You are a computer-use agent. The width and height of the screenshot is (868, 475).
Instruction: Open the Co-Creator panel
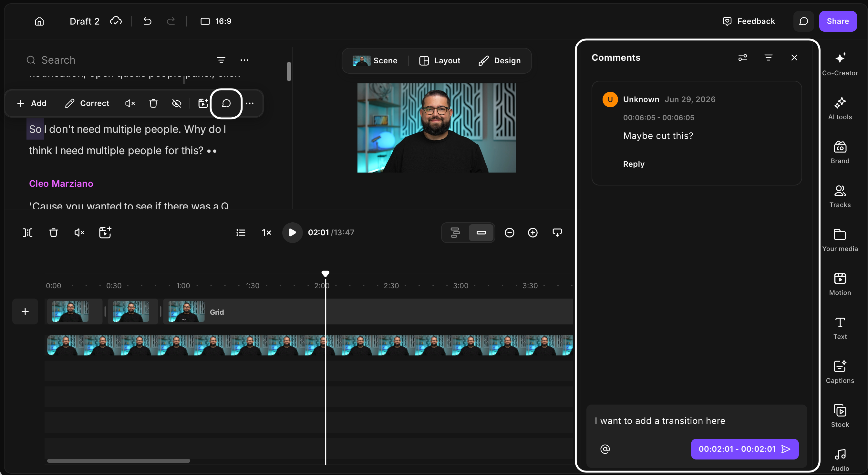(x=840, y=64)
